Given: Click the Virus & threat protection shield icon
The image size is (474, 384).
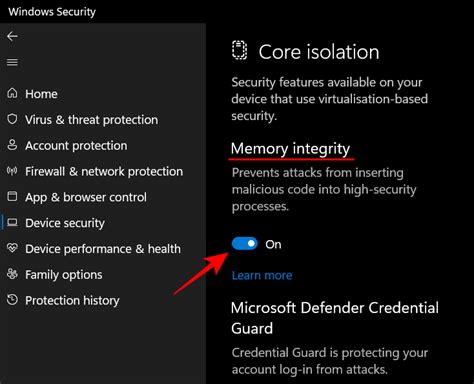Looking at the screenshot, I should [x=12, y=119].
